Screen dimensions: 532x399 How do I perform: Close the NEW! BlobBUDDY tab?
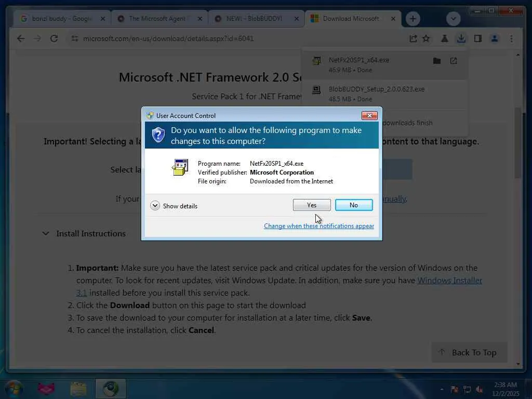(x=297, y=19)
